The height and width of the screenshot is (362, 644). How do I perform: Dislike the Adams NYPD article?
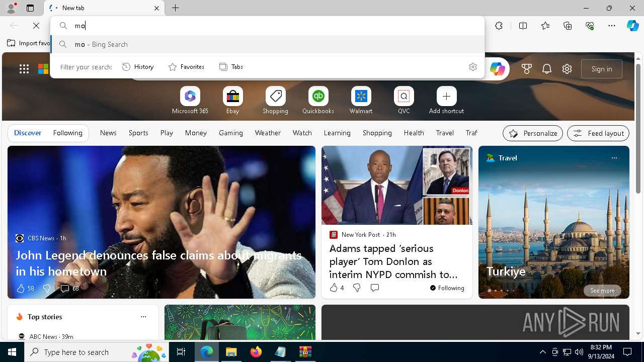click(x=357, y=288)
